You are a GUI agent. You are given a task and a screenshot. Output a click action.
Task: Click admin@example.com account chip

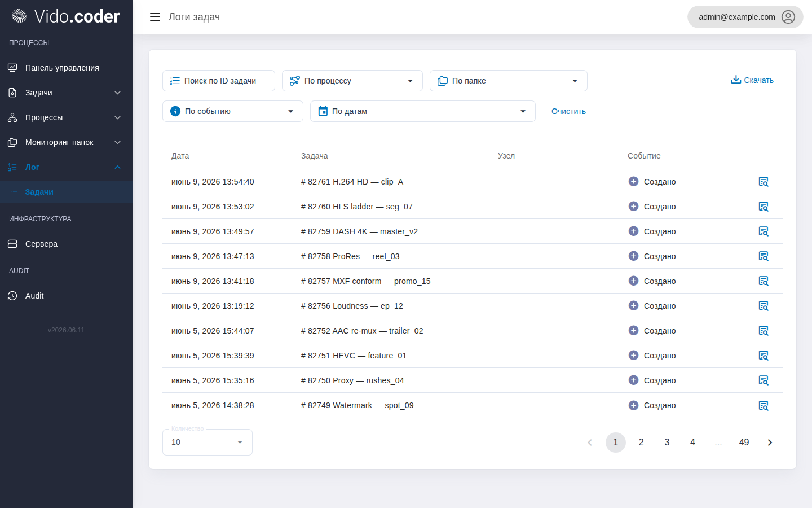[x=745, y=17]
